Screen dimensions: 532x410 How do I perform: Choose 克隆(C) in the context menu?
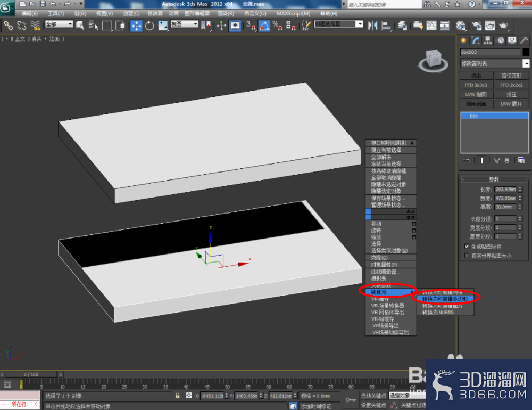click(x=391, y=258)
